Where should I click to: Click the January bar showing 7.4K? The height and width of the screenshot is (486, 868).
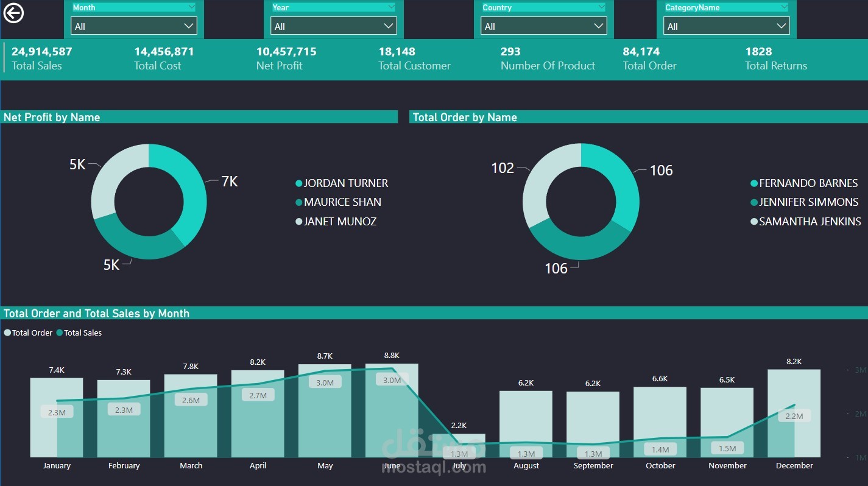point(57,417)
